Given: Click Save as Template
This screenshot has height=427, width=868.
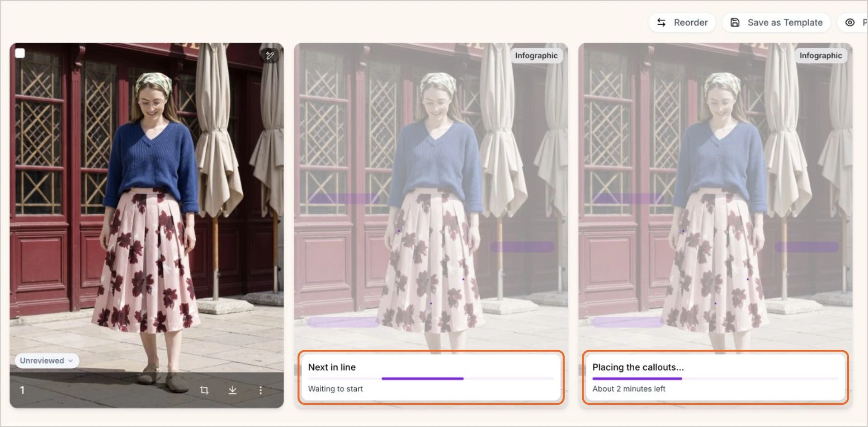Looking at the screenshot, I should point(777,23).
